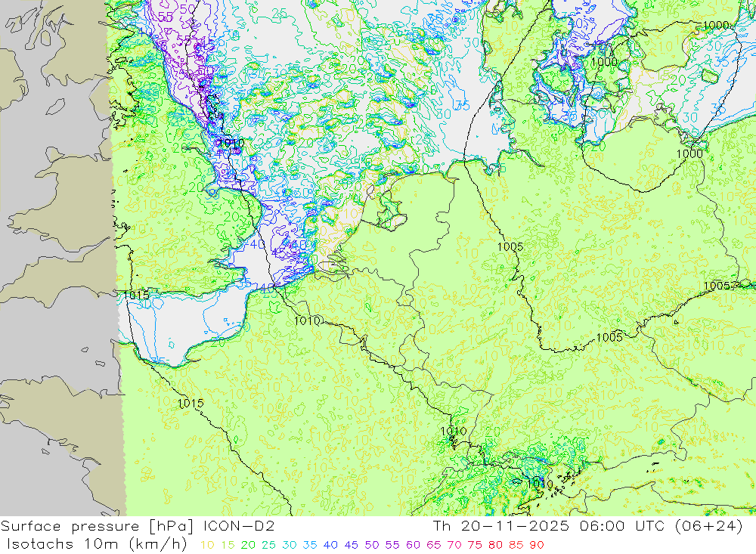The height and width of the screenshot is (554, 756).
Task: Select the blue '40' legend value
Action: click(330, 545)
